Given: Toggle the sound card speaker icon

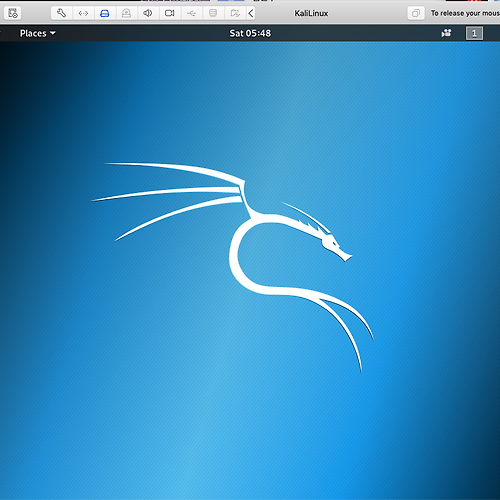Looking at the screenshot, I should click(x=148, y=13).
